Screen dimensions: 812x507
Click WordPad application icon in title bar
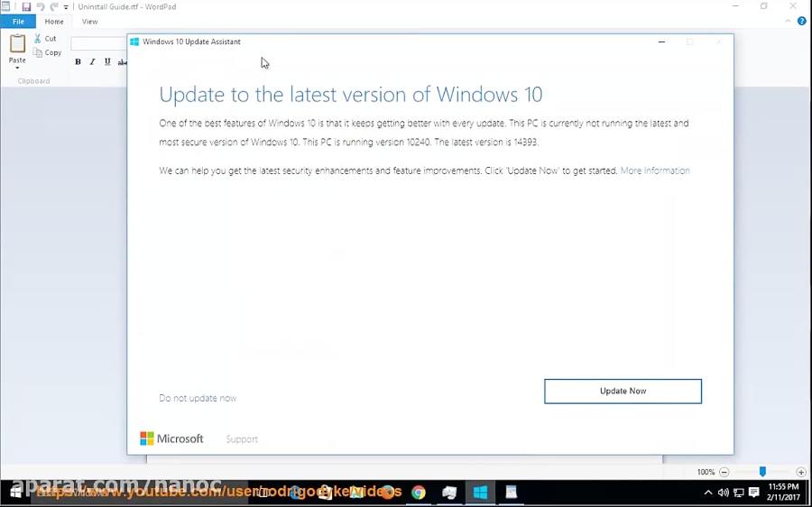tap(5, 6)
